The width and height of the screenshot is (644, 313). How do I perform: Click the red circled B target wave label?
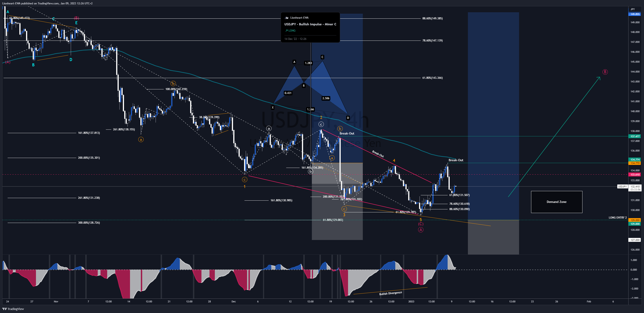(605, 72)
